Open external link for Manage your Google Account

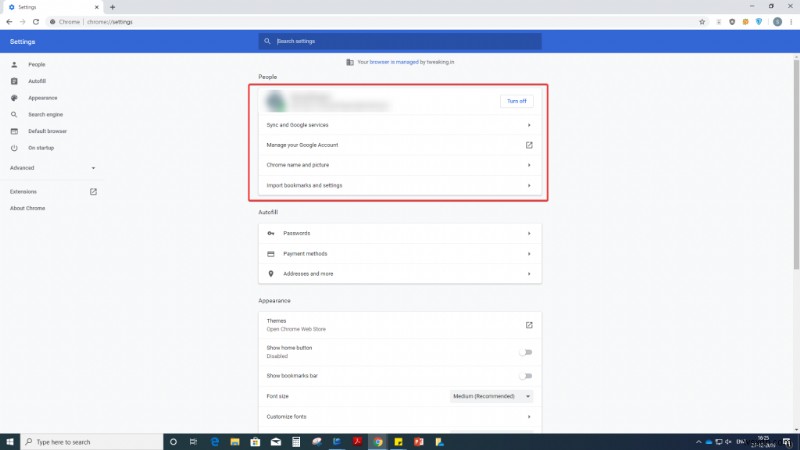[529, 145]
